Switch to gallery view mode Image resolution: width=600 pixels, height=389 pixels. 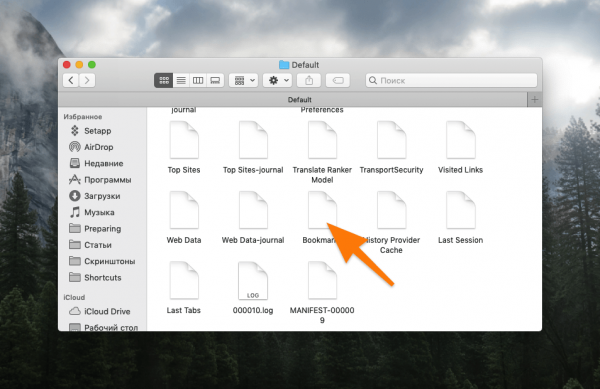[215, 80]
